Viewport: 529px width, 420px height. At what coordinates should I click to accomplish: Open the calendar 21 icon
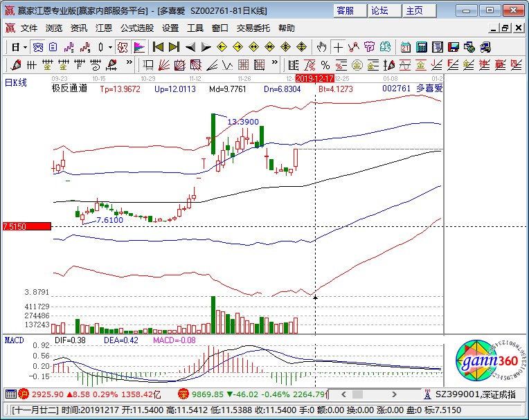pyautogui.click(x=406, y=47)
